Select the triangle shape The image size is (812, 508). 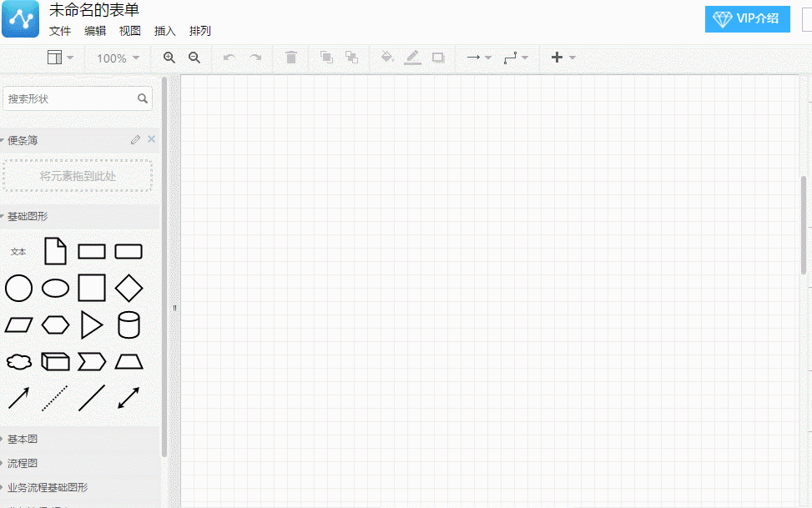pyautogui.click(x=92, y=324)
